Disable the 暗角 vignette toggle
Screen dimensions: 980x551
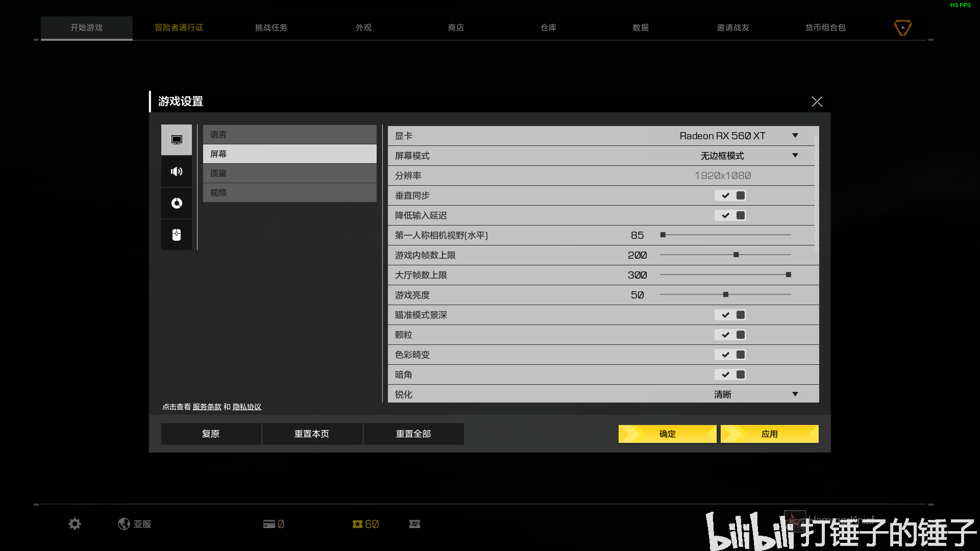tap(730, 374)
